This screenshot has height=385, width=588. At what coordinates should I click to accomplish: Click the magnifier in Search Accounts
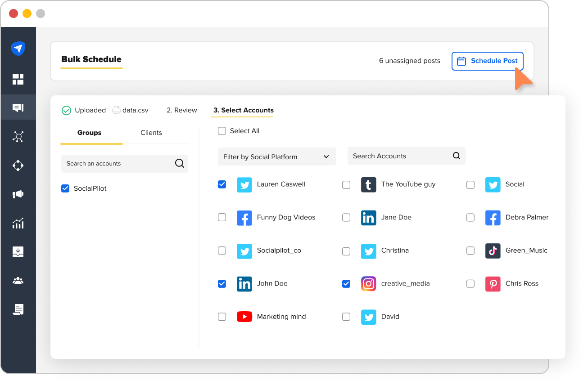pos(457,156)
